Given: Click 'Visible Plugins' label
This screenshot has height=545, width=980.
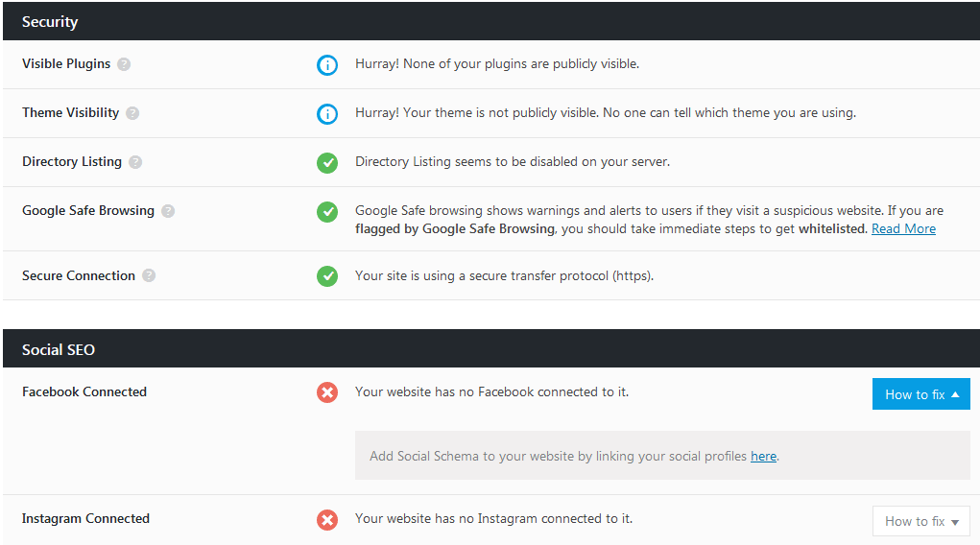Looking at the screenshot, I should [66, 63].
